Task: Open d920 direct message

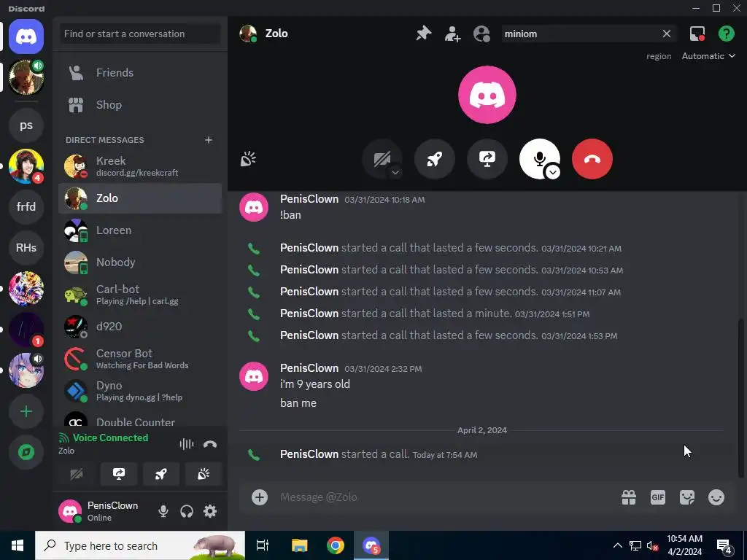Action: [140, 327]
